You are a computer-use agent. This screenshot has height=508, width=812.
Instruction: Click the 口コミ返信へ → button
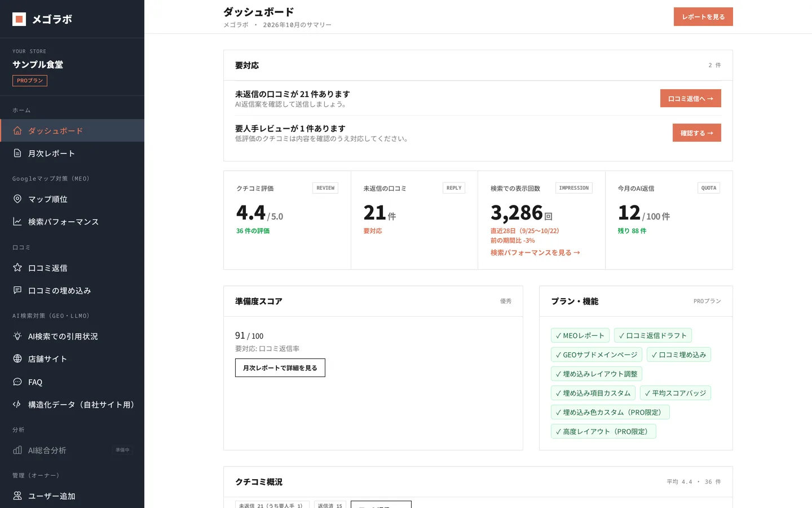(691, 98)
